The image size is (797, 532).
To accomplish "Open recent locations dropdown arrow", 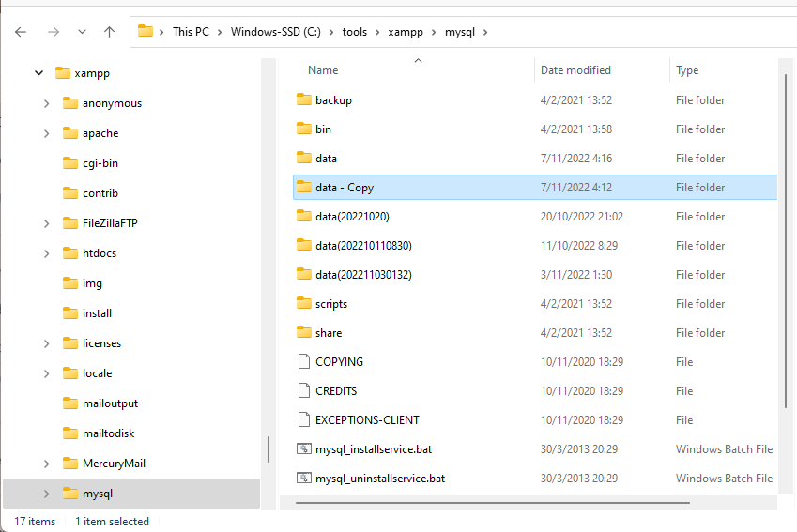I will [82, 32].
